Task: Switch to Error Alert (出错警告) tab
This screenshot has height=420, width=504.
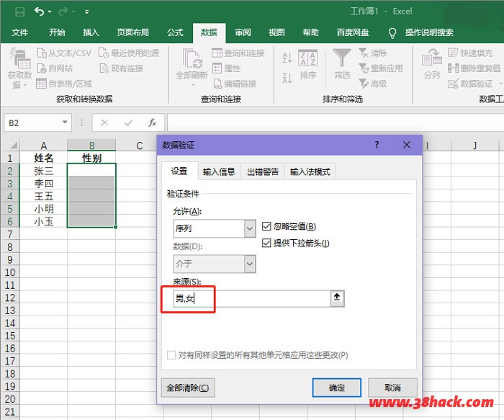Action: point(263,171)
